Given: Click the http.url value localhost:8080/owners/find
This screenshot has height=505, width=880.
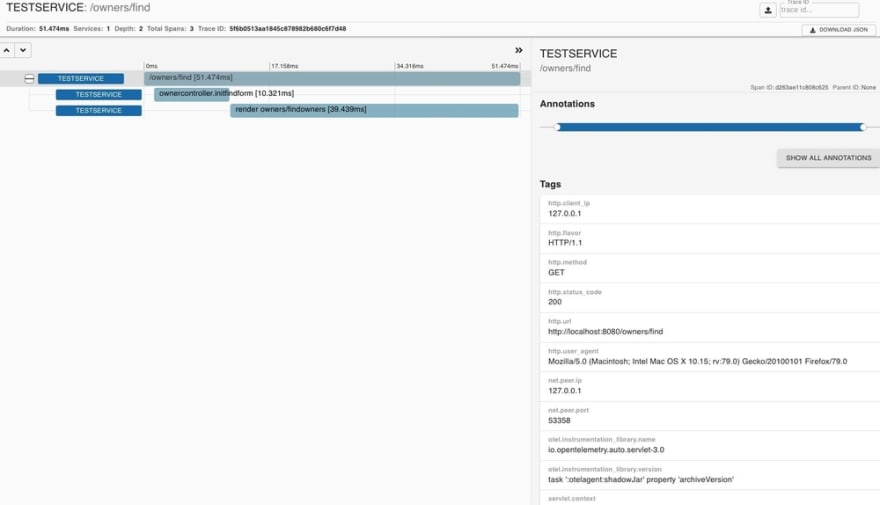Looking at the screenshot, I should (x=606, y=332).
